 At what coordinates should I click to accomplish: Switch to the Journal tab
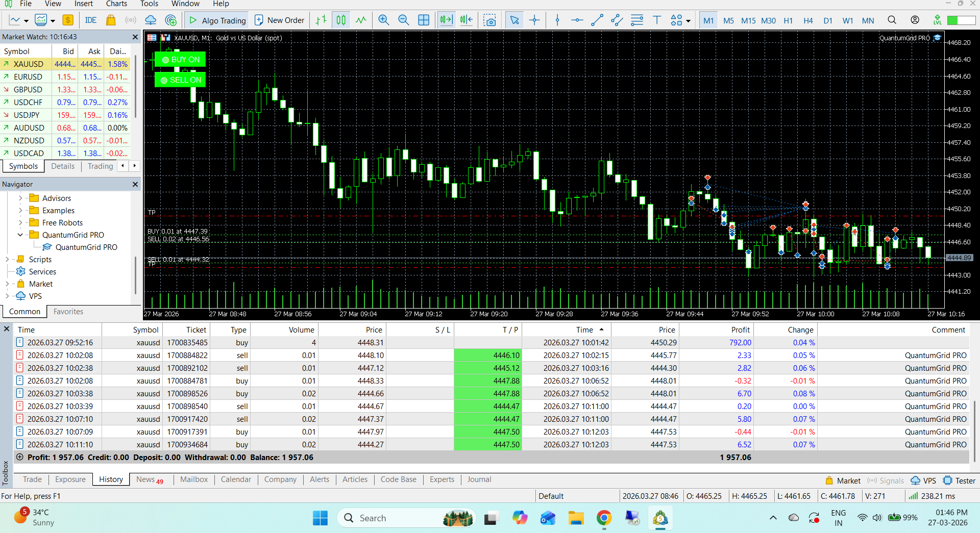point(479,479)
